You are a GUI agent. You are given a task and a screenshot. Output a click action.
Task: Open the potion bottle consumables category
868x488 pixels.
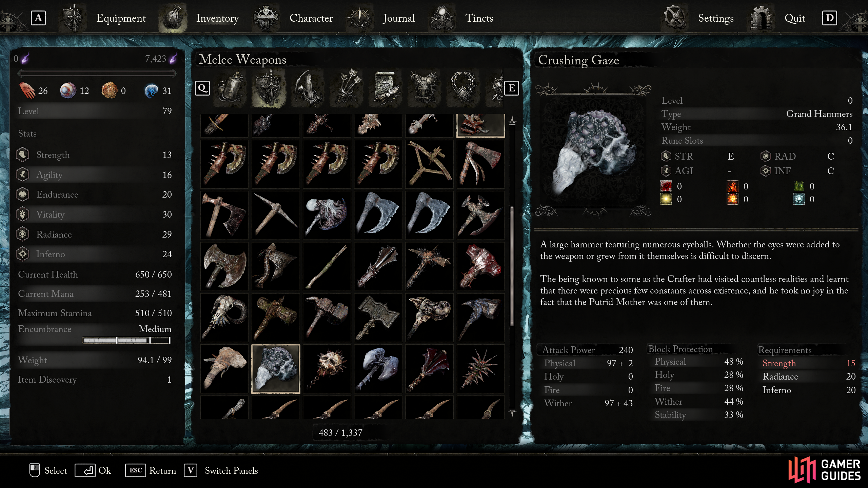(x=231, y=88)
